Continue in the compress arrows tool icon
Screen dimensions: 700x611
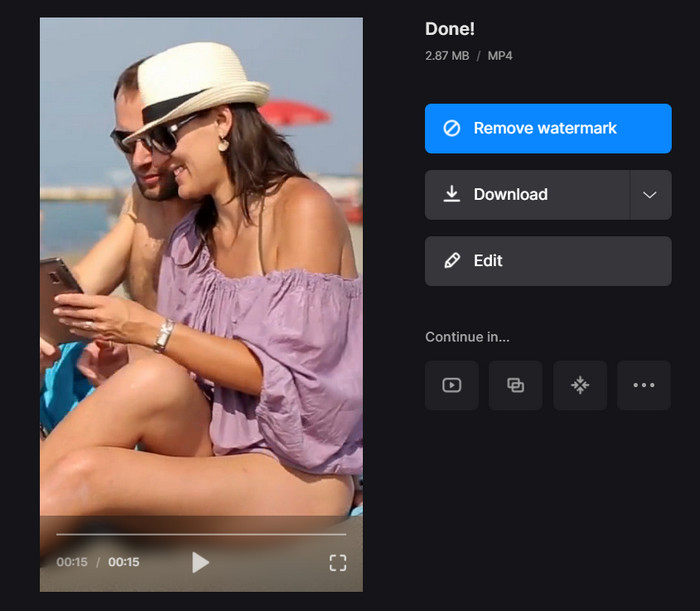tap(580, 386)
